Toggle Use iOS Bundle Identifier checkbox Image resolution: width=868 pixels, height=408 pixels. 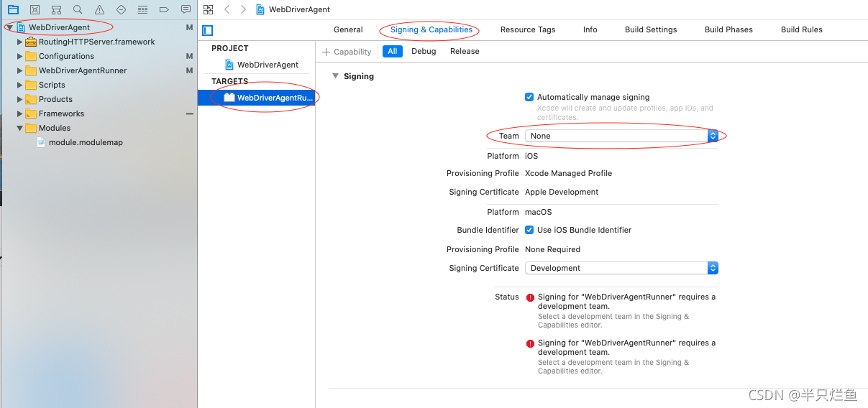click(x=529, y=230)
